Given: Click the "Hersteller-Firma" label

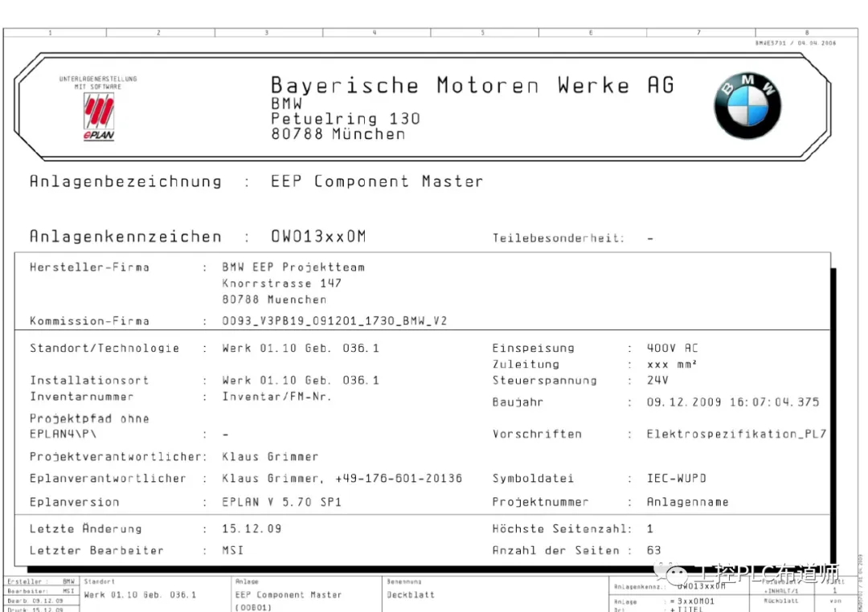Looking at the screenshot, I should 90,267.
